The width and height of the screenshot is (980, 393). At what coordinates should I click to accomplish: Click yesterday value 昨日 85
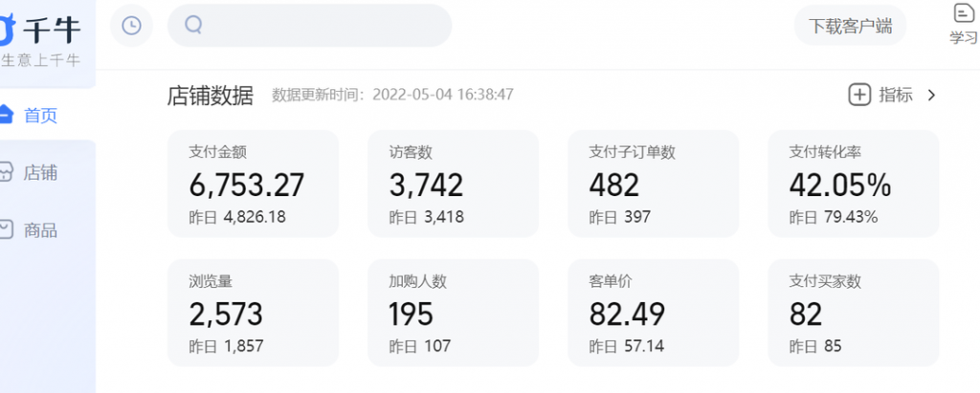click(x=815, y=345)
